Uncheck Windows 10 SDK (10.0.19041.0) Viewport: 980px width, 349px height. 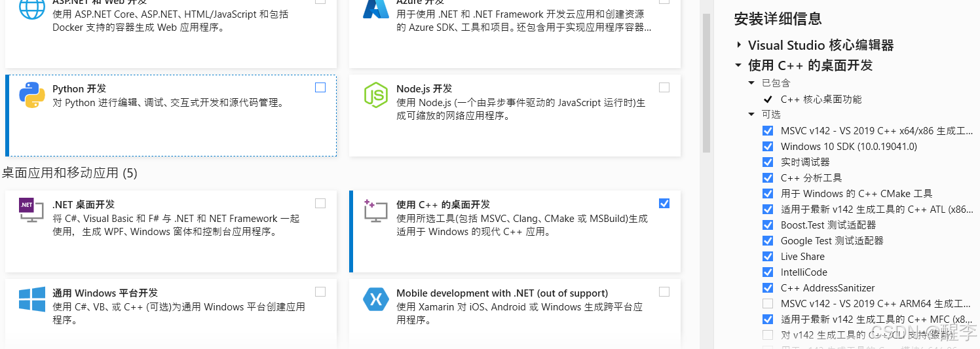[768, 147]
